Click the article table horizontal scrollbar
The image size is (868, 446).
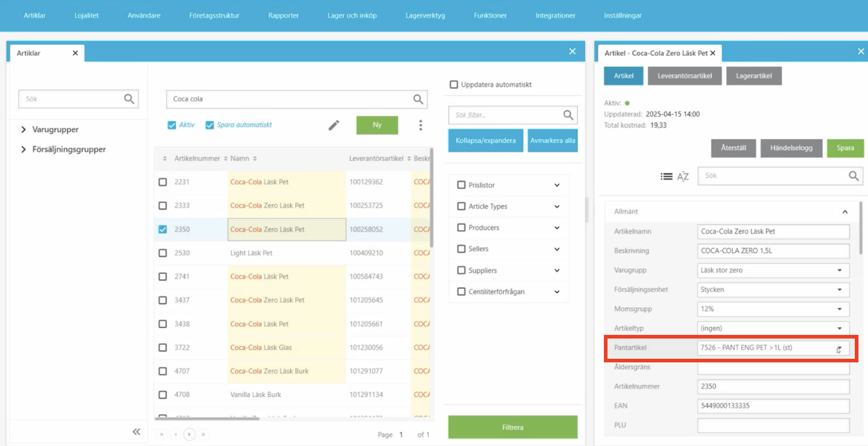(207, 418)
